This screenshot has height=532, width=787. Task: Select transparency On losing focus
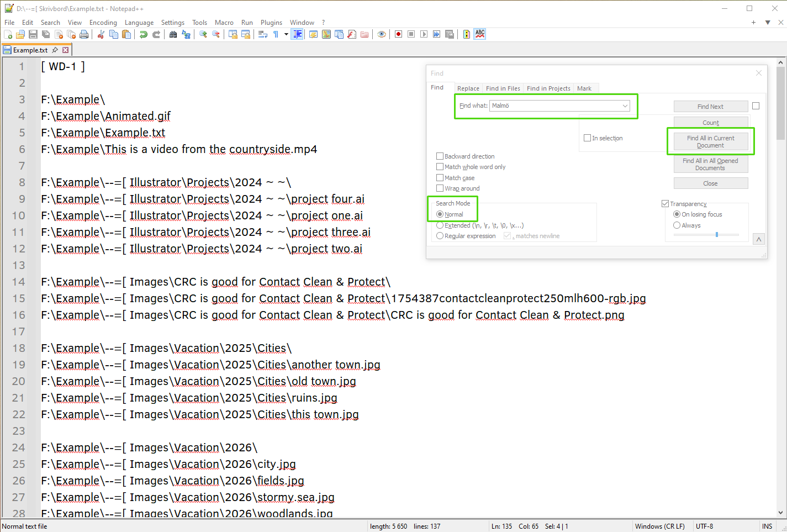pyautogui.click(x=677, y=214)
